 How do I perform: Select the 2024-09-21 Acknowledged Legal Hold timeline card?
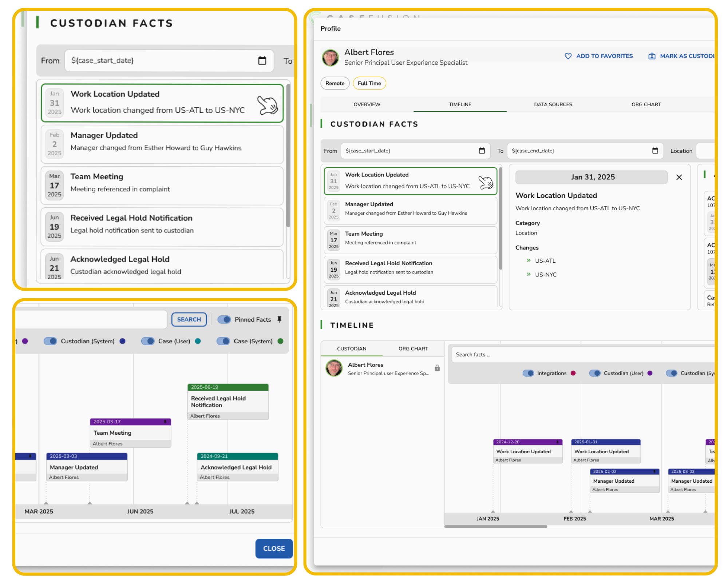click(x=237, y=467)
